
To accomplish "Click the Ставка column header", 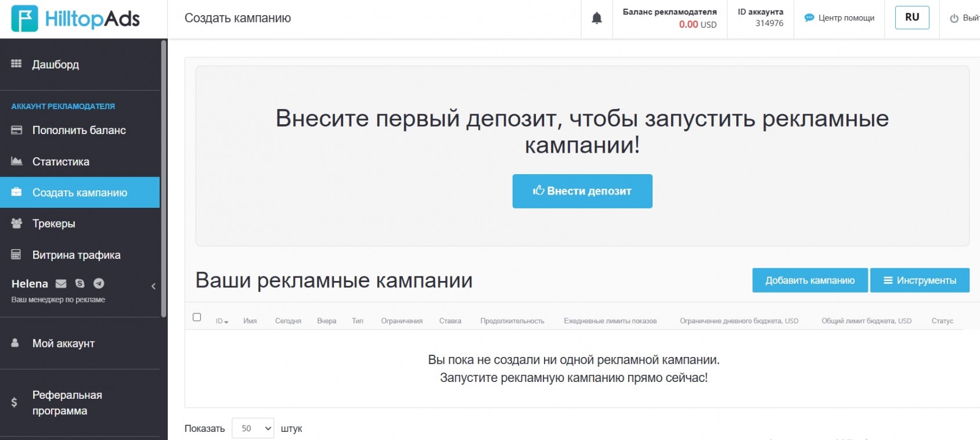I will 450,321.
